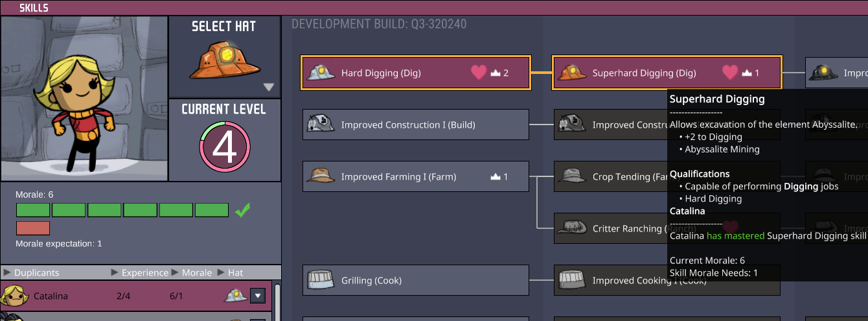
Task: Click the Improved Cooking I chef hat icon
Action: [572, 280]
